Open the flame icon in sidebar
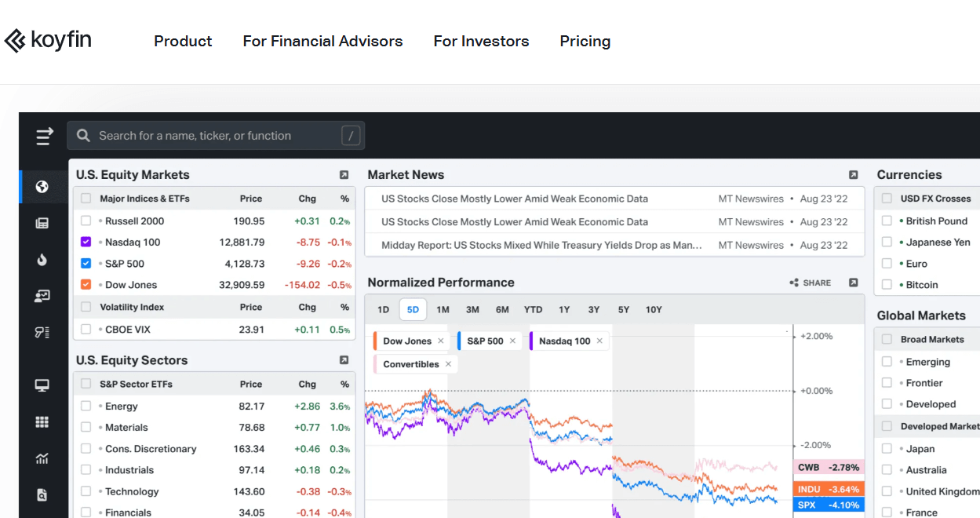 click(x=42, y=259)
